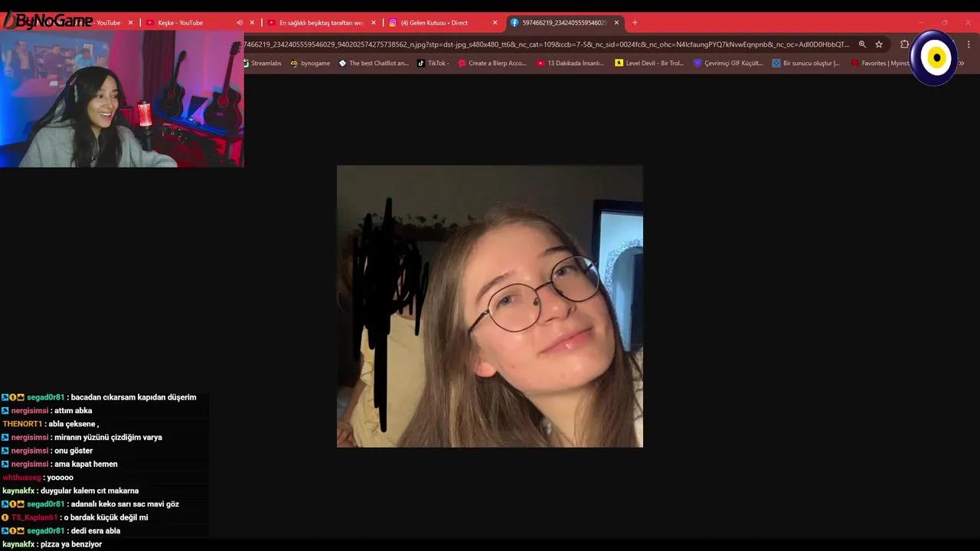Click chat message 'onu göster'
980x551 pixels.
[x=73, y=451]
